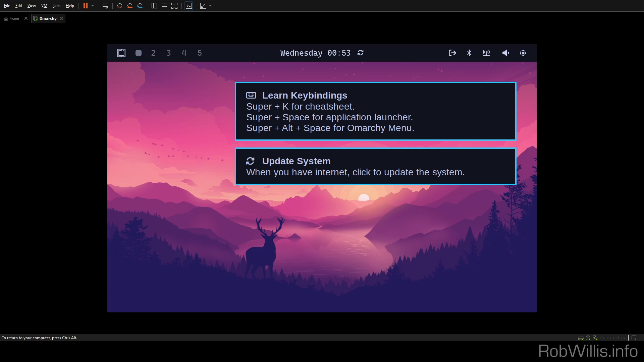Click the Learn Keybindings notification

click(375, 111)
